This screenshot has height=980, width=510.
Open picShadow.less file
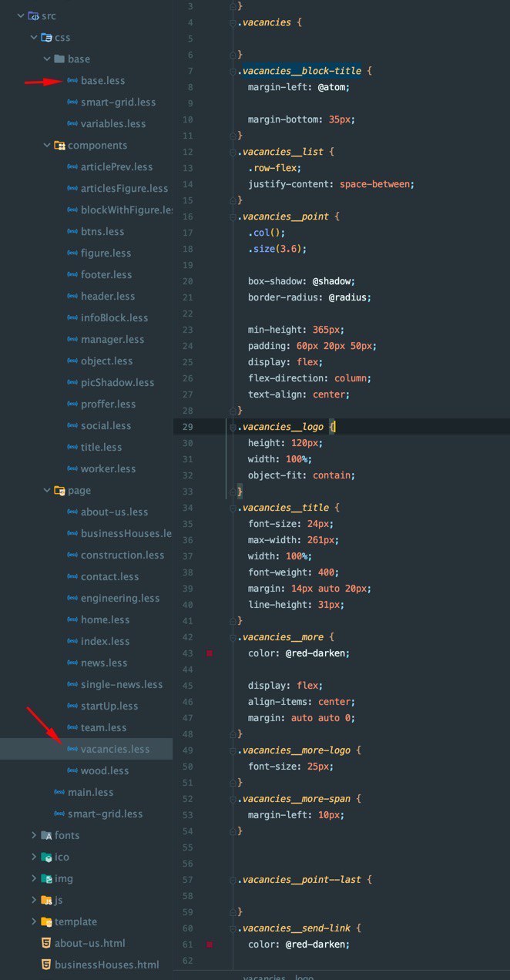(x=117, y=382)
